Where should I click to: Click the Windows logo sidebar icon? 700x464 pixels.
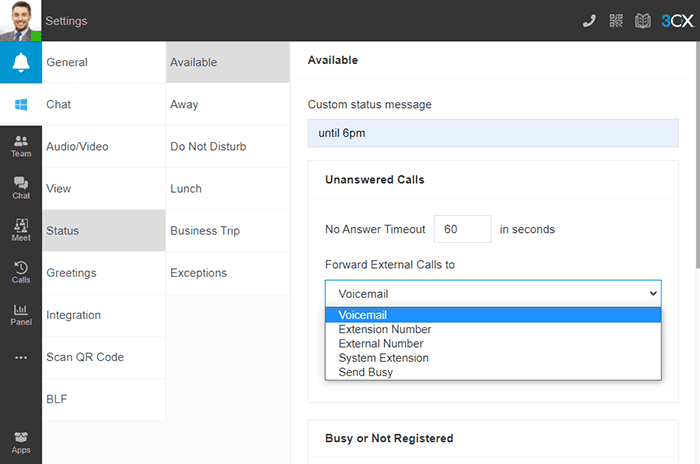(x=21, y=104)
